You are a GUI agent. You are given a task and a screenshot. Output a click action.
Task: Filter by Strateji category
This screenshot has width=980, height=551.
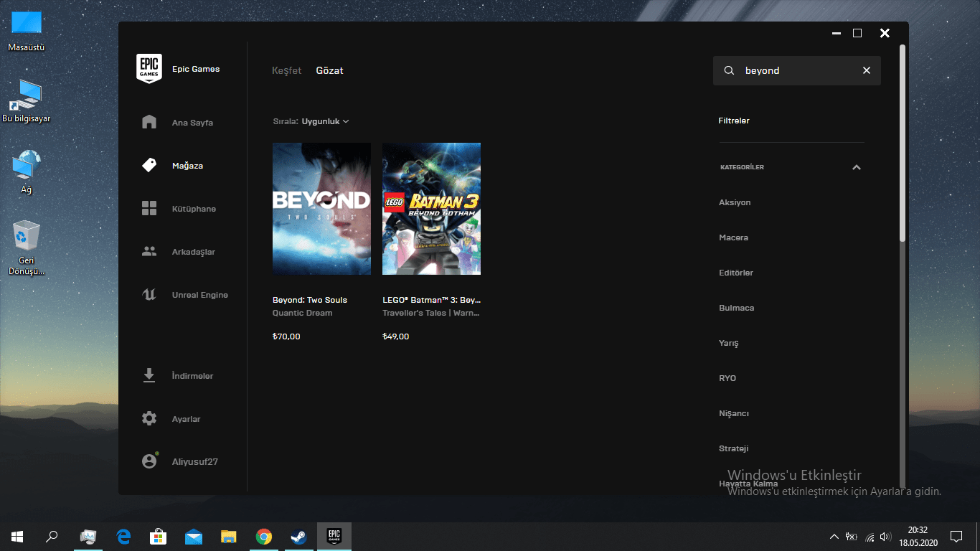pyautogui.click(x=733, y=448)
